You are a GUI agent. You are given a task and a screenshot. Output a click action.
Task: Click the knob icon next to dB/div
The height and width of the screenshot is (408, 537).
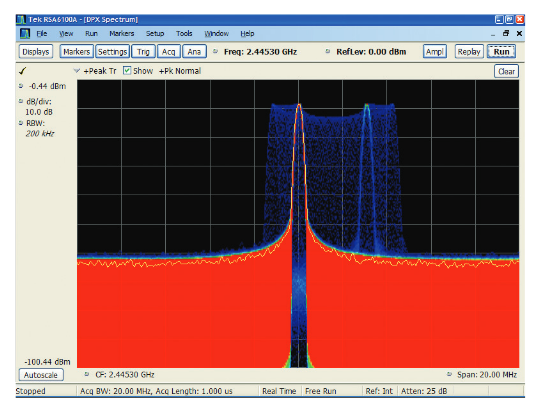click(21, 101)
